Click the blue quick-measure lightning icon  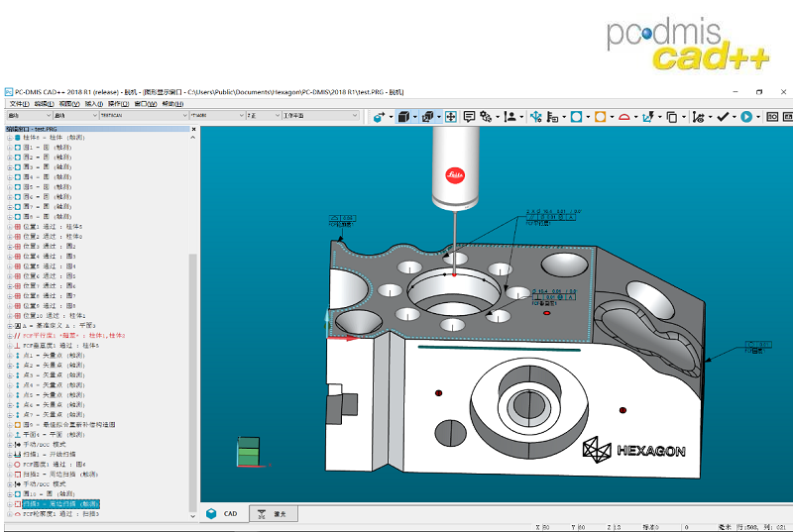coord(648,117)
